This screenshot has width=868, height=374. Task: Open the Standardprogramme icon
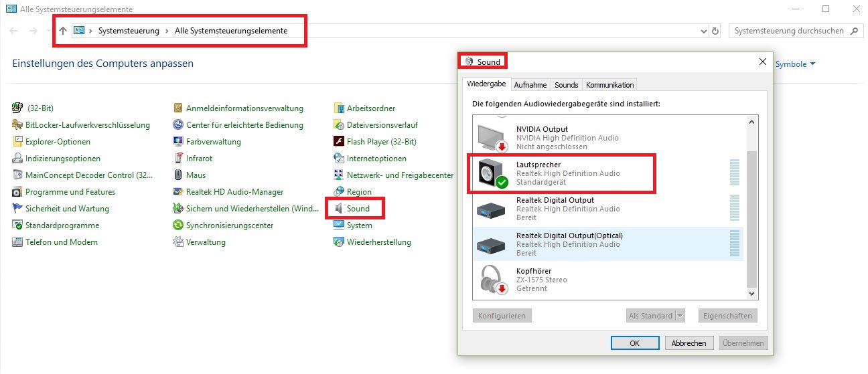18,225
